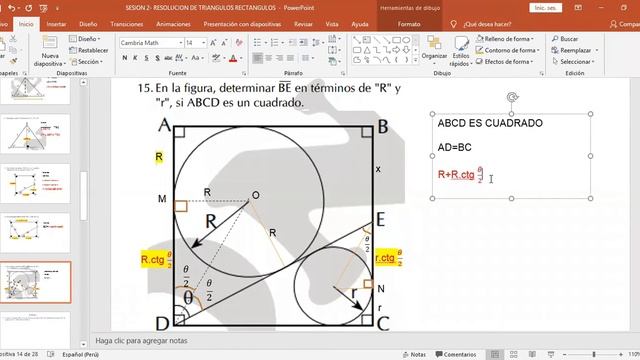Open the Organizar arrange menu

(434, 51)
